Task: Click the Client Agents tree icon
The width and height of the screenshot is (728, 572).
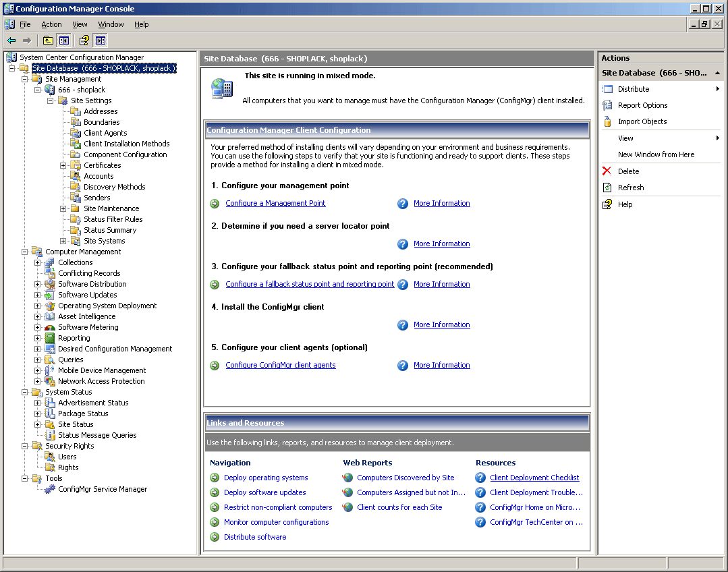Action: [x=75, y=133]
